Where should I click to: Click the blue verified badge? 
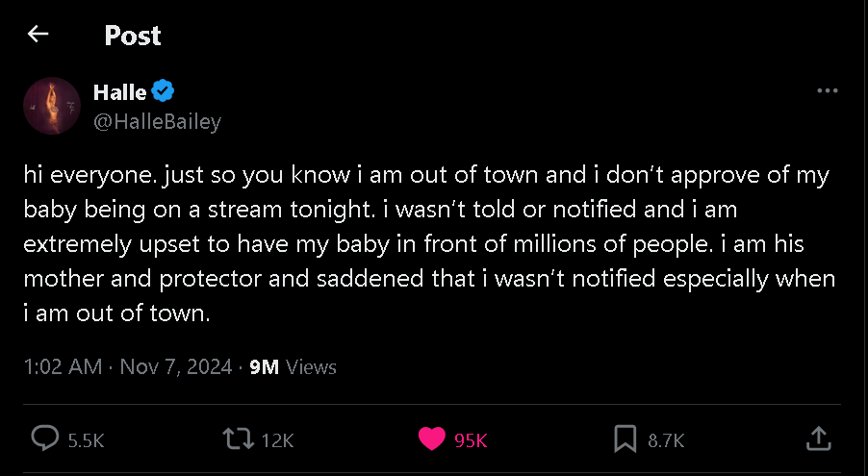click(163, 92)
